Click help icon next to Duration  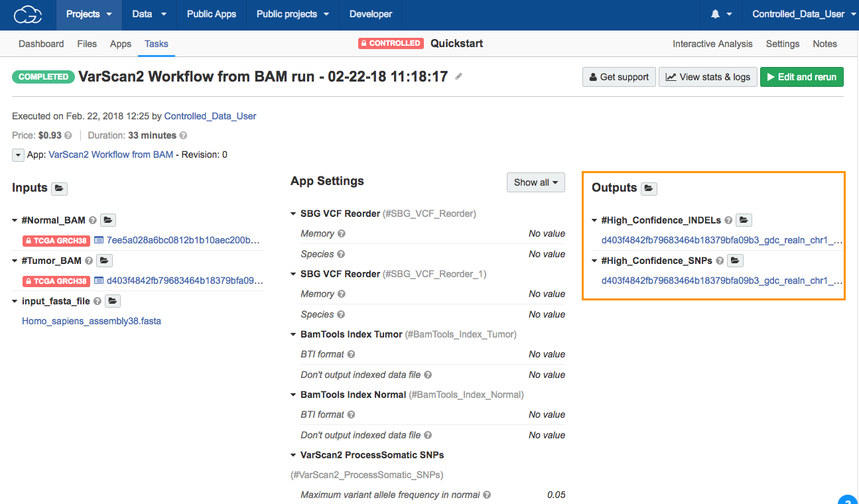(x=183, y=135)
